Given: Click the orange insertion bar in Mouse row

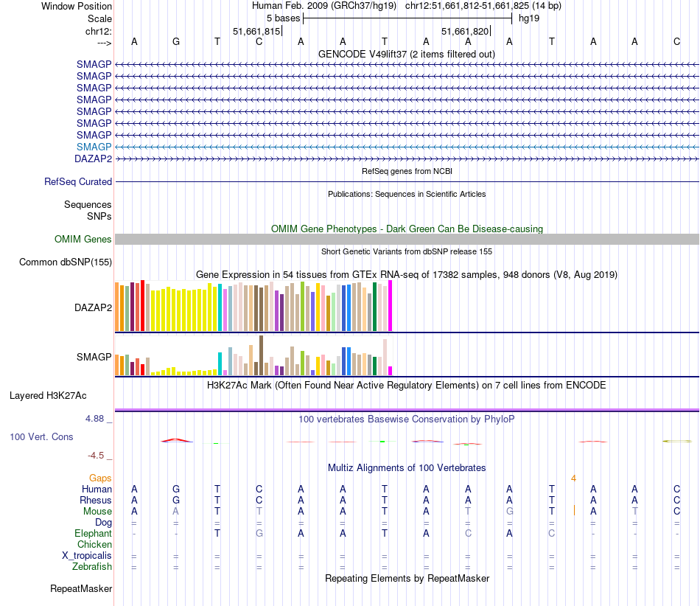Looking at the screenshot, I should [574, 510].
